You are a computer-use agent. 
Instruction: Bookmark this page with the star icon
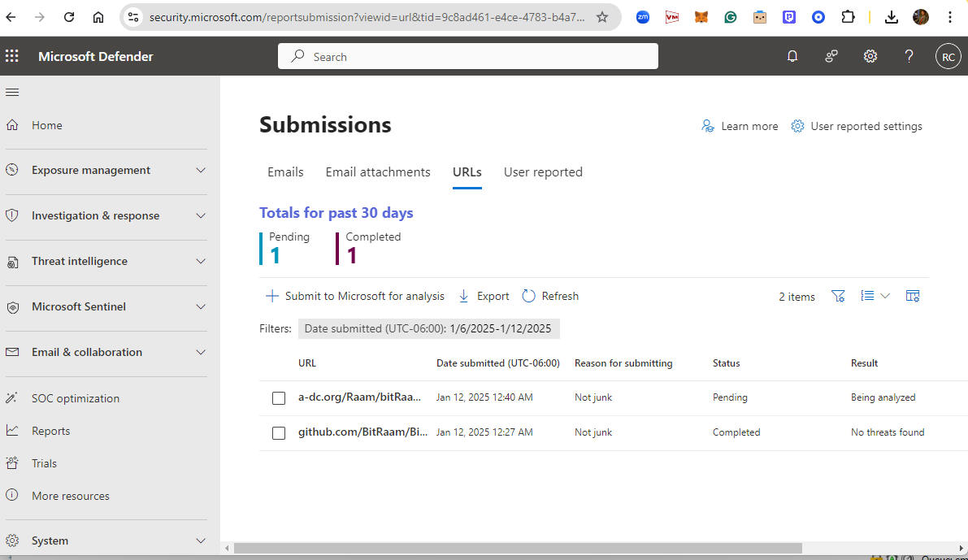tap(602, 17)
